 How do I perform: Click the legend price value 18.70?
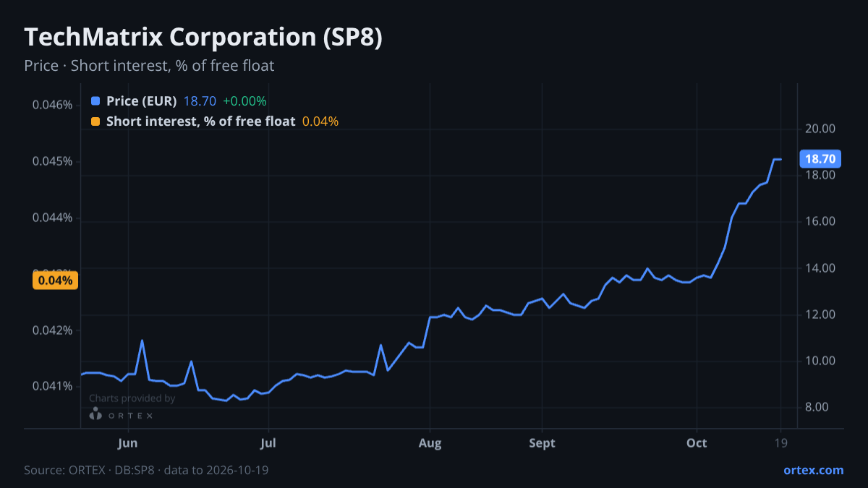200,101
